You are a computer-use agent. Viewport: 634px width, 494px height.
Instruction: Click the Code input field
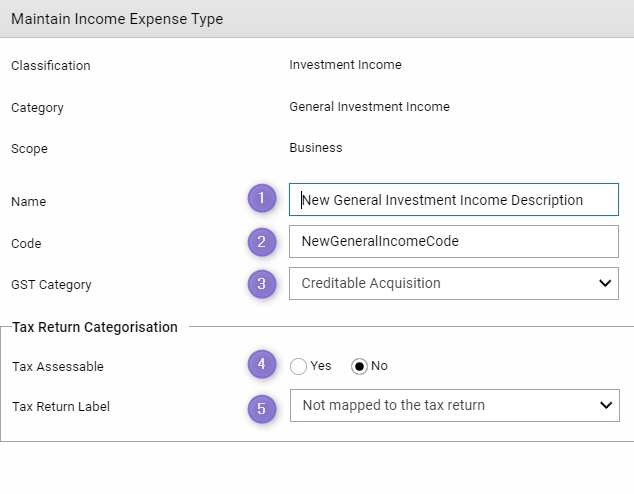tap(454, 241)
